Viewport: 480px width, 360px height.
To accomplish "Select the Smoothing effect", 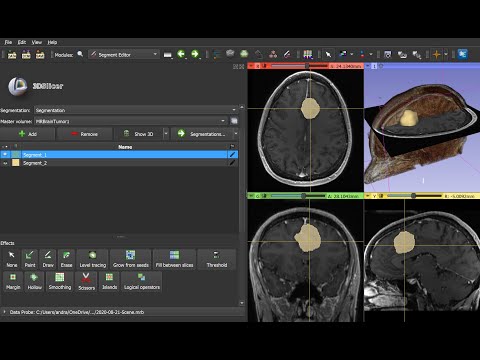I will click(60, 281).
